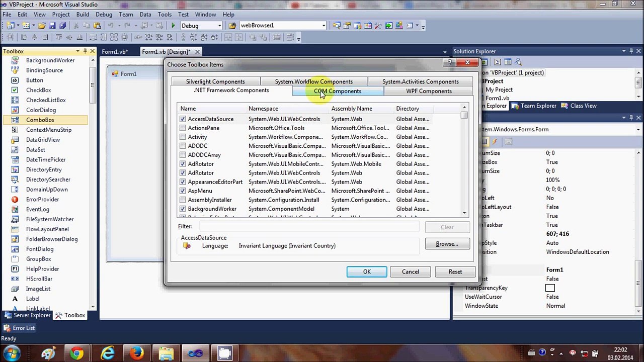Image resolution: width=644 pixels, height=362 pixels.
Task: Open the active documents list dropdown arrow
Action: 445,52
